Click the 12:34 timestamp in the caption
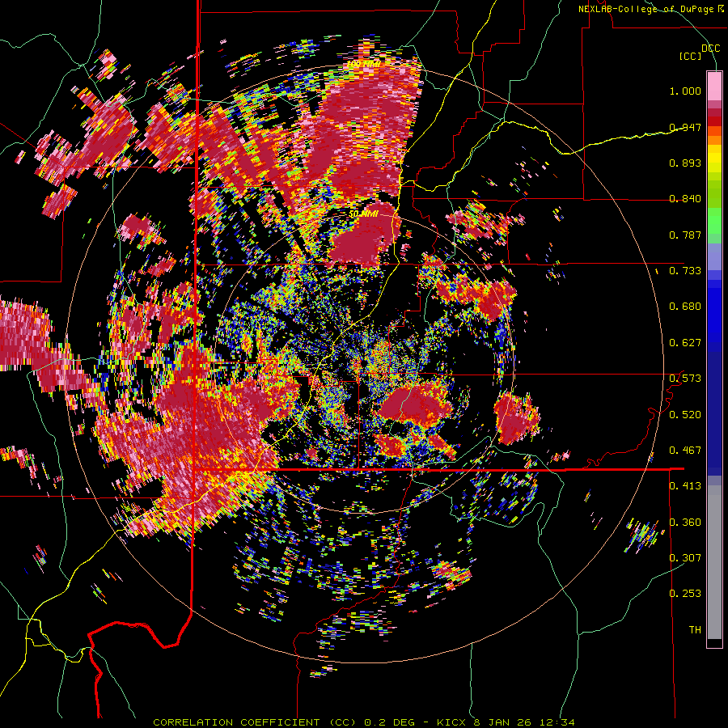The width and height of the screenshot is (728, 728). 559,722
